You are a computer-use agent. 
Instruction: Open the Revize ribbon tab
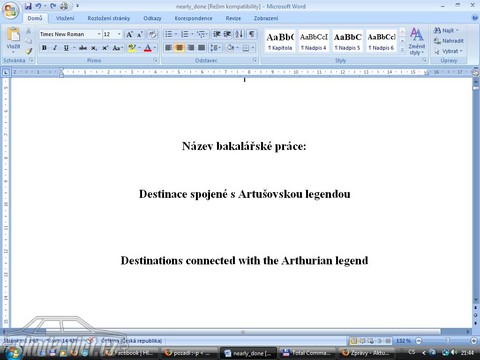(x=233, y=18)
